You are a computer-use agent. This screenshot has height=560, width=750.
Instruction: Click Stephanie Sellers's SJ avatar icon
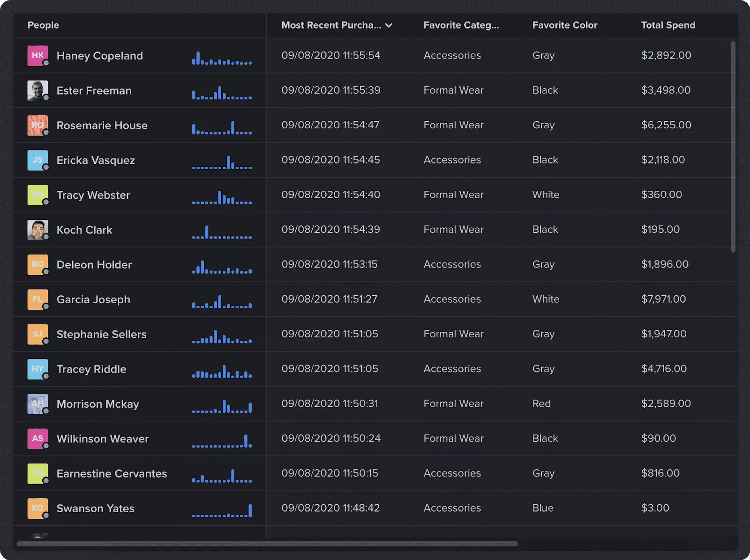tap(37, 335)
